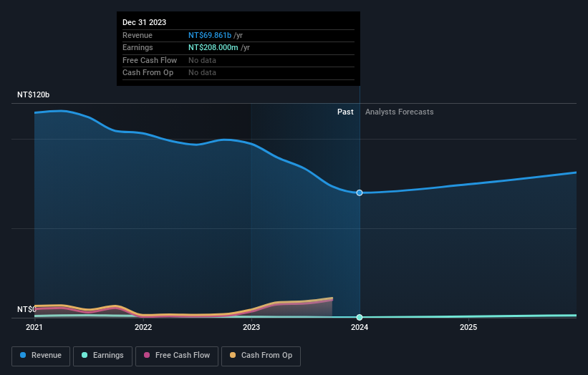The width and height of the screenshot is (588, 375).
Task: Click the Revenue row label in the tooltip
Action: point(138,35)
